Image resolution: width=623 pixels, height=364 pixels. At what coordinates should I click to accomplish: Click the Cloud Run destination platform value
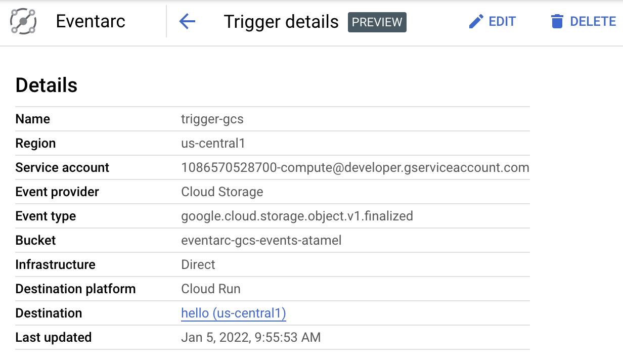pyautogui.click(x=210, y=289)
